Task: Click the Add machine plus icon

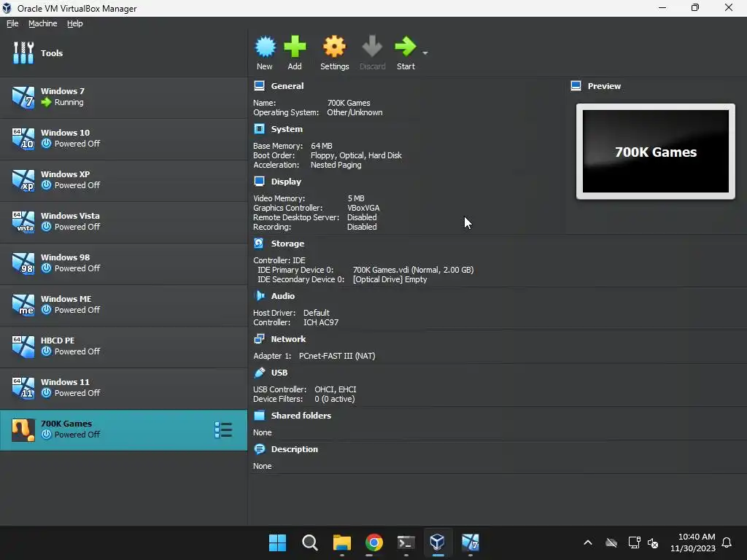Action: point(295,47)
